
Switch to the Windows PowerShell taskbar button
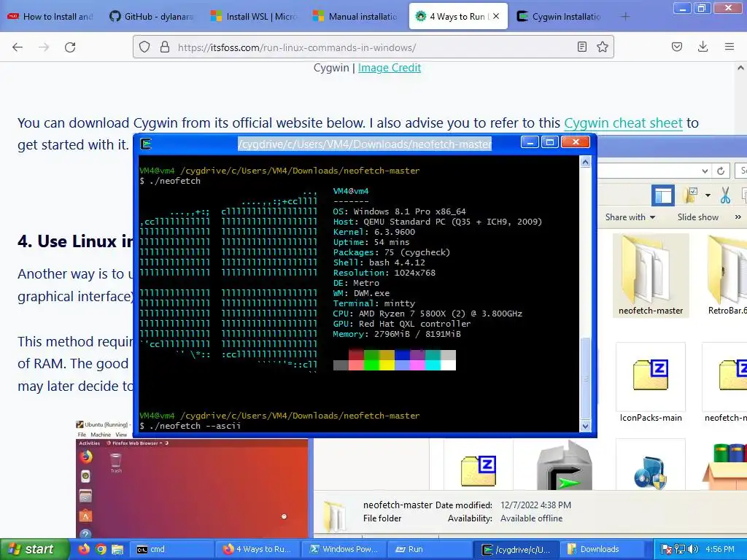click(344, 550)
